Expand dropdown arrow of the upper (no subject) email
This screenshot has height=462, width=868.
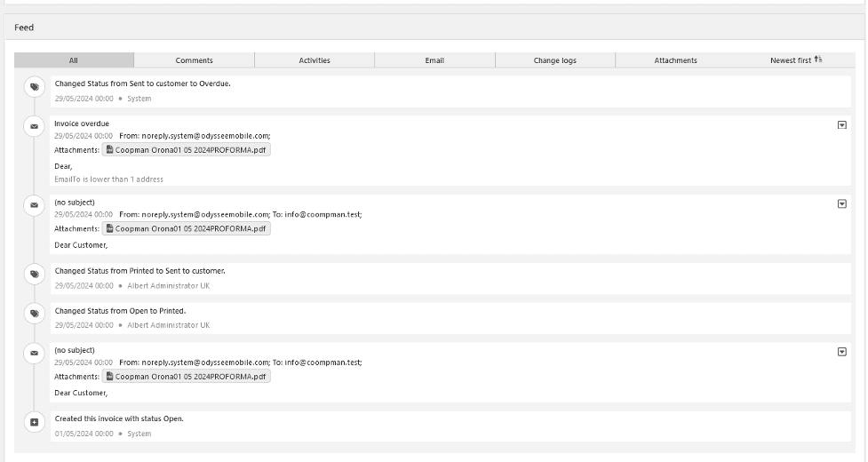point(842,203)
